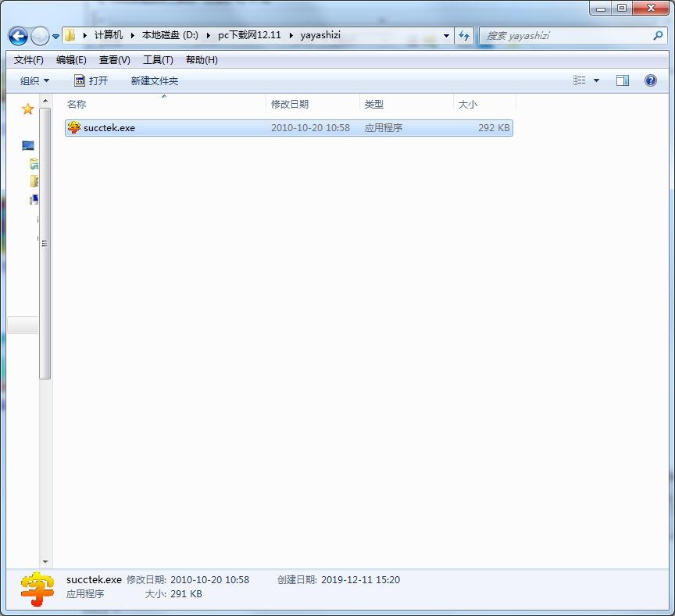This screenshot has width=675, height=616.
Task: Click the navigation pane scroll down arrow
Action: point(45,561)
